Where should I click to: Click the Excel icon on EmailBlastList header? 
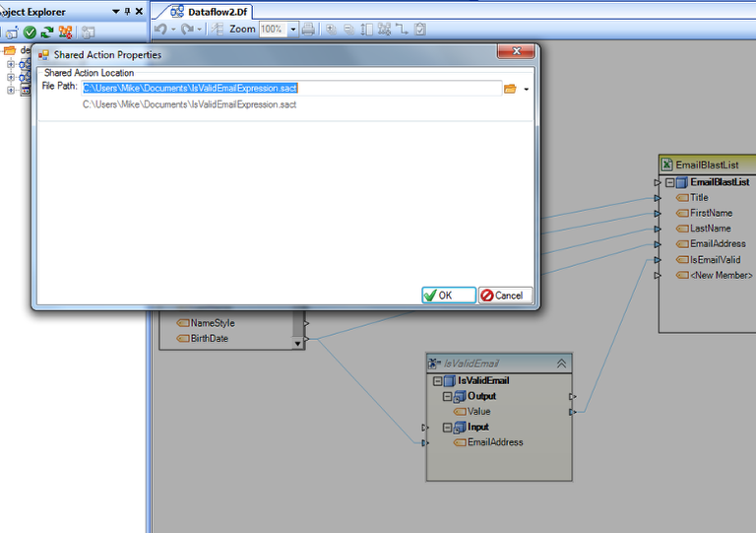pyautogui.click(x=666, y=165)
